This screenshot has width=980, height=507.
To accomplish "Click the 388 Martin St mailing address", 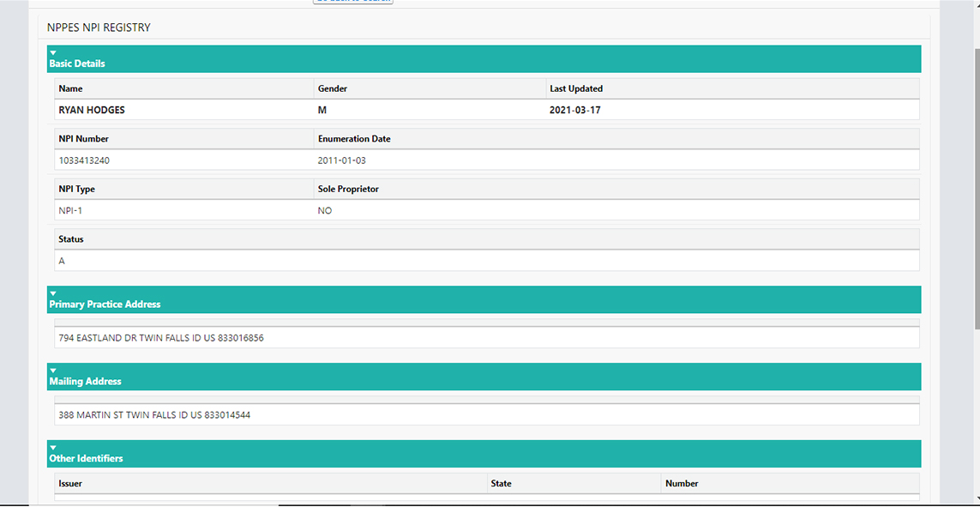I will click(x=153, y=415).
